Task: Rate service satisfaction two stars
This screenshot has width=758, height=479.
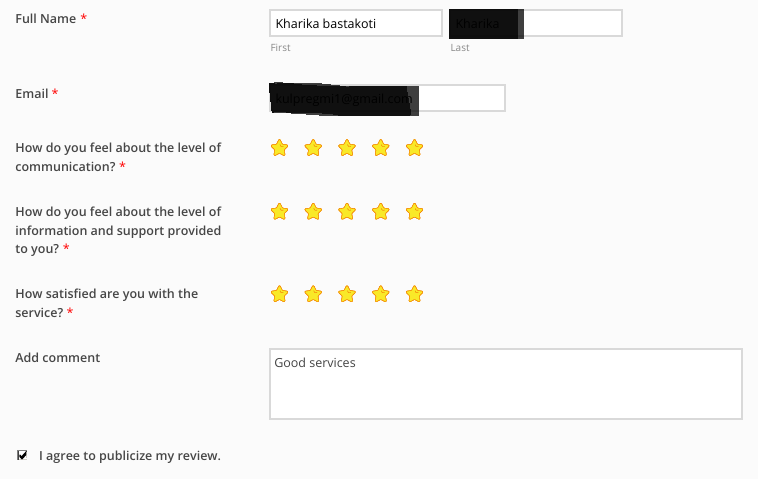Action: (313, 294)
